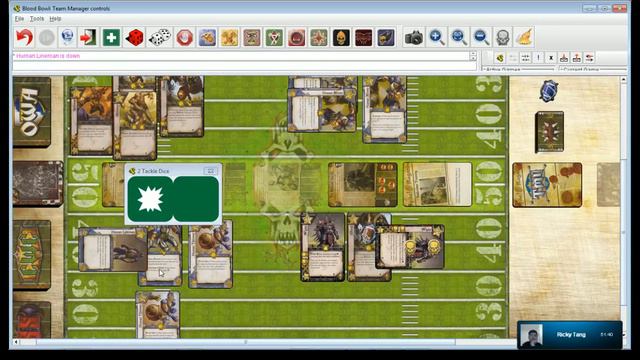Click the small X toolbar icon
Image resolution: width=640 pixels, height=360 pixels.
[551, 58]
